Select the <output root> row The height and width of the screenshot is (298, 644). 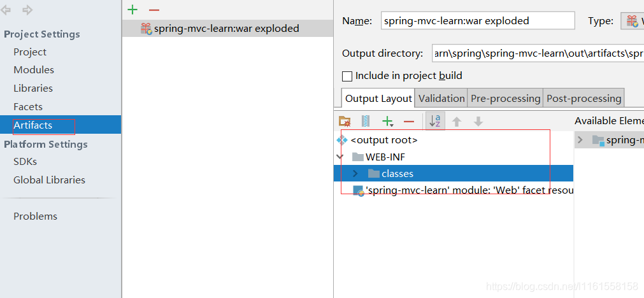[x=454, y=140]
